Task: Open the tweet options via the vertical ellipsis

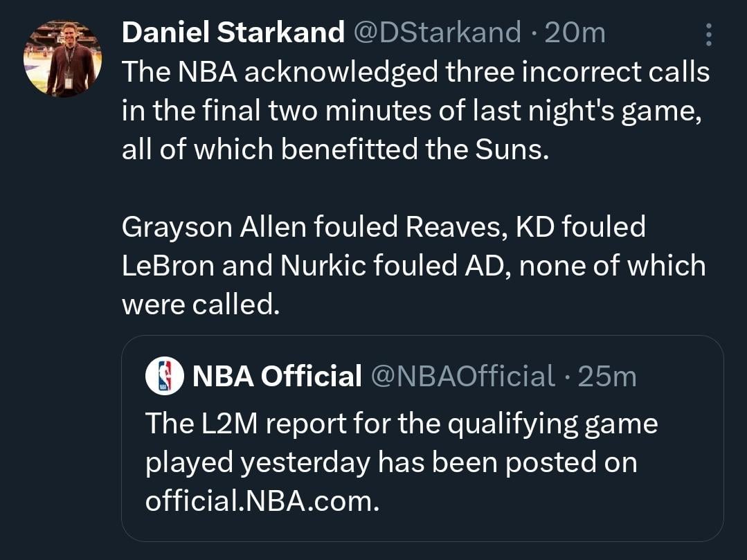Action: point(706,35)
